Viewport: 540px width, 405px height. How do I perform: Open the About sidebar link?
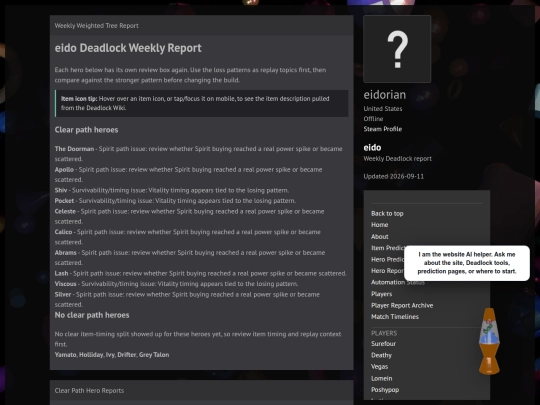coord(380,237)
